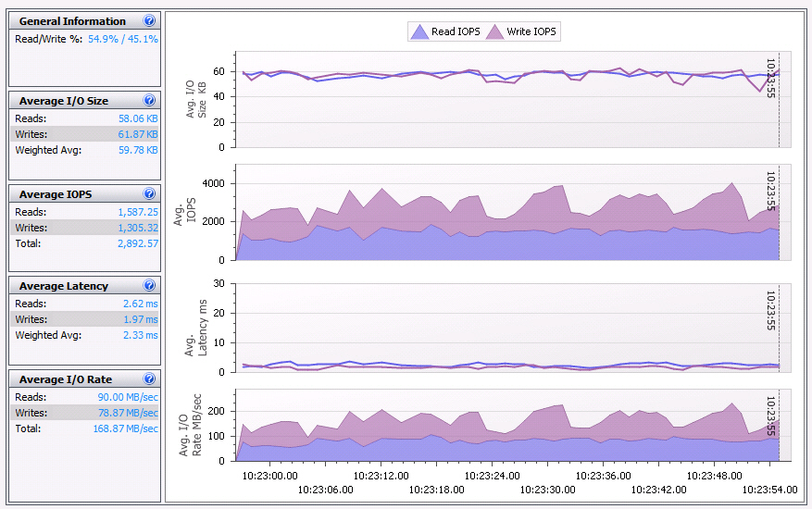Click the Avg. IOPS axis title

[184, 210]
